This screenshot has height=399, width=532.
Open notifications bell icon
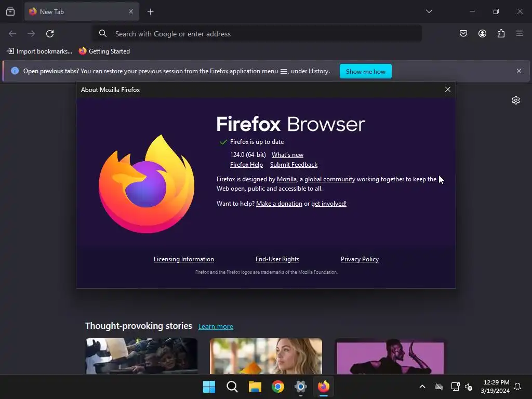[518, 387]
